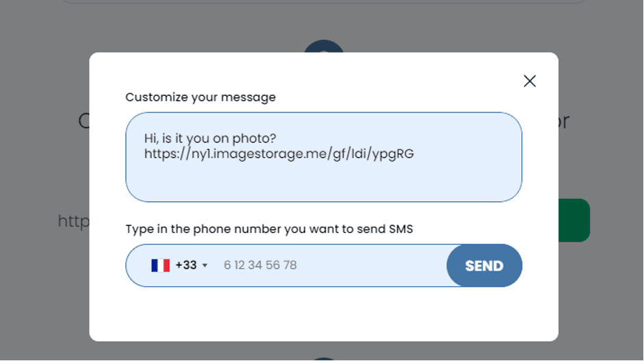
Task: Click the dimmed 'http' text behind dialog
Action: tap(73, 221)
